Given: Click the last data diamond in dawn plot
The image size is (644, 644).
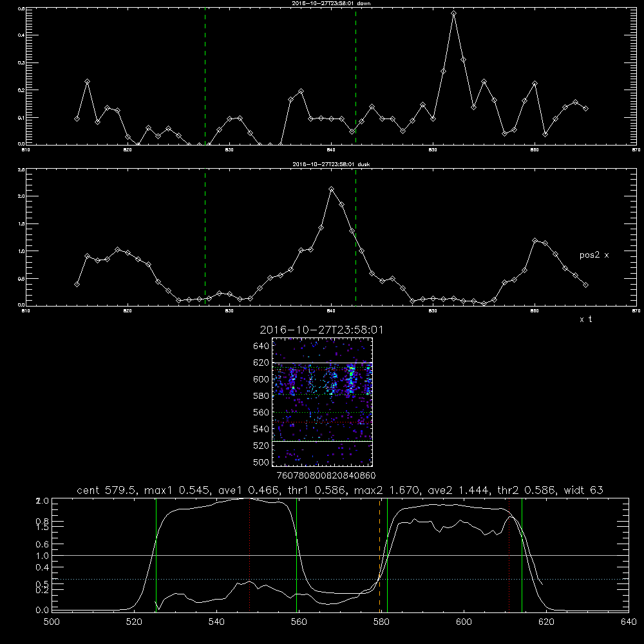Looking at the screenshot, I should (585, 108).
